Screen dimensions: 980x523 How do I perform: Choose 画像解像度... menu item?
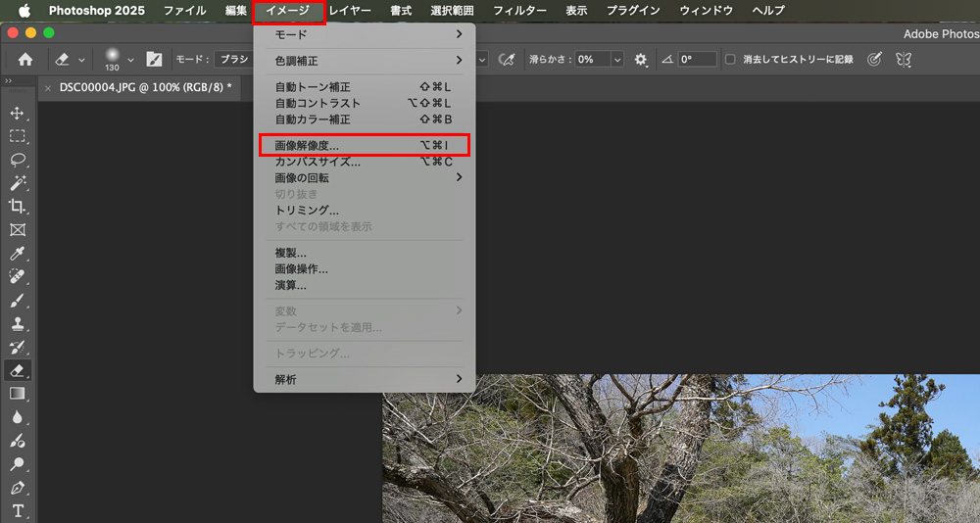pyautogui.click(x=365, y=146)
